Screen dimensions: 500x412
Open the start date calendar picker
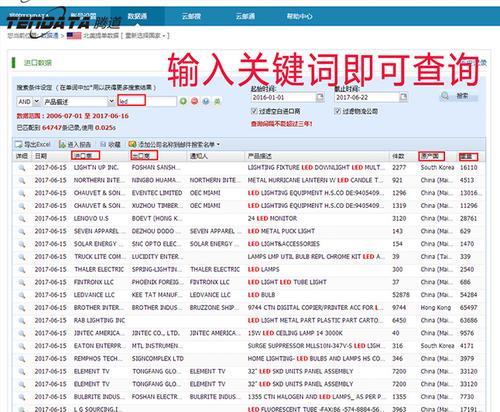pyautogui.click(x=320, y=97)
